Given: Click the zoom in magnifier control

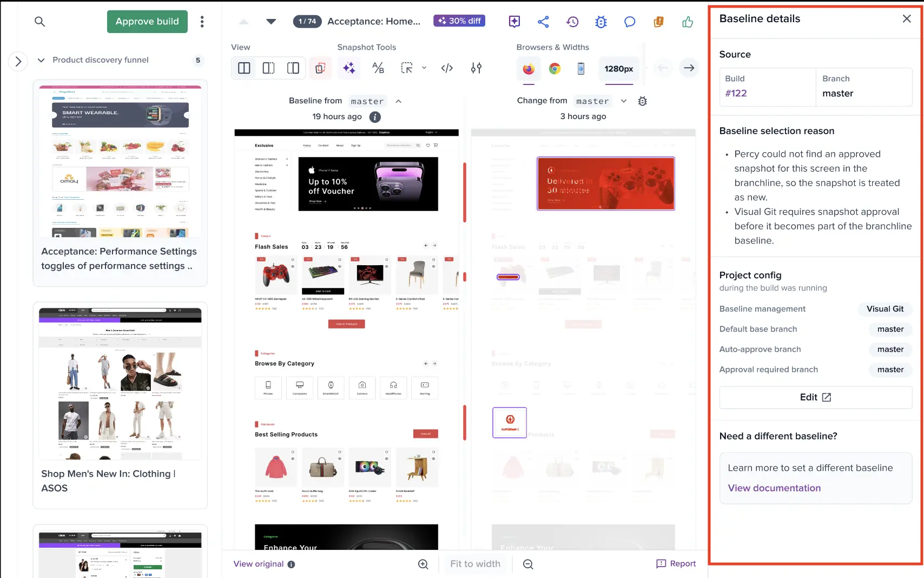Looking at the screenshot, I should (423, 564).
